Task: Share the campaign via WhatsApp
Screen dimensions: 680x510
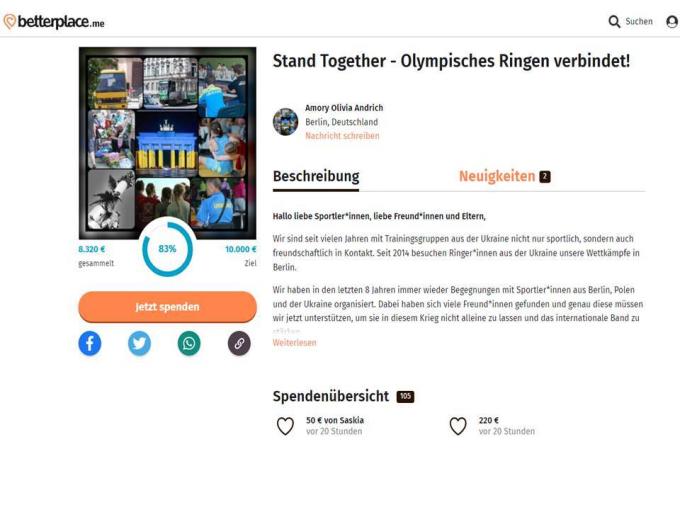Action: click(x=189, y=343)
